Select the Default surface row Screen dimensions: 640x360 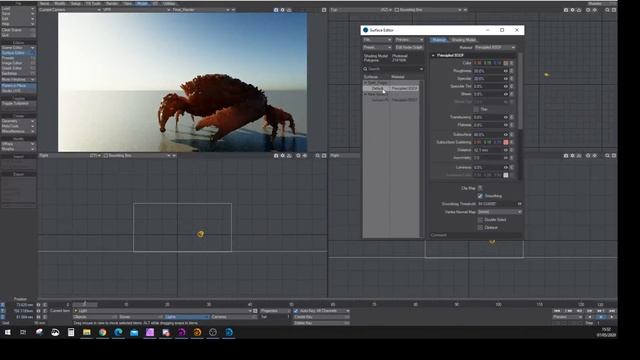pyautogui.click(x=391, y=88)
